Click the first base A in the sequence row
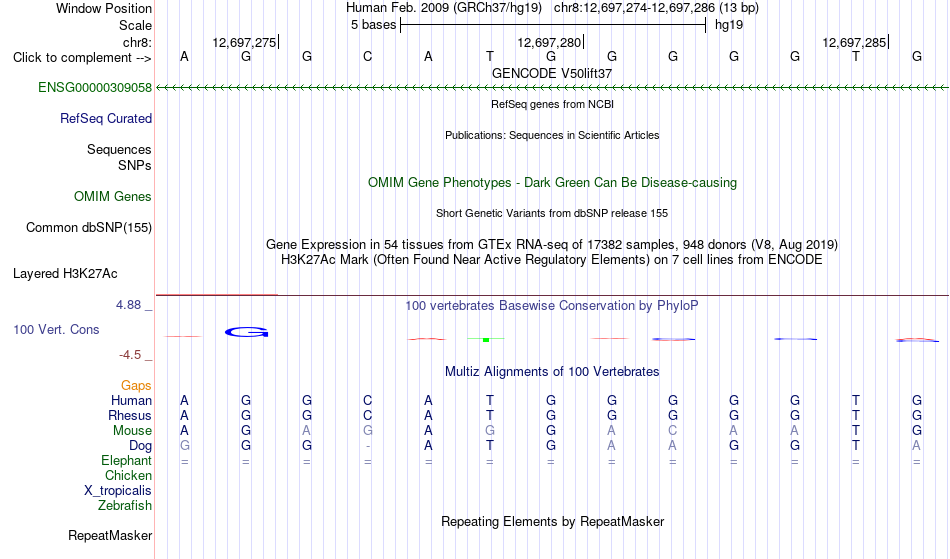Viewport: 950px width, 559px height. [184, 56]
